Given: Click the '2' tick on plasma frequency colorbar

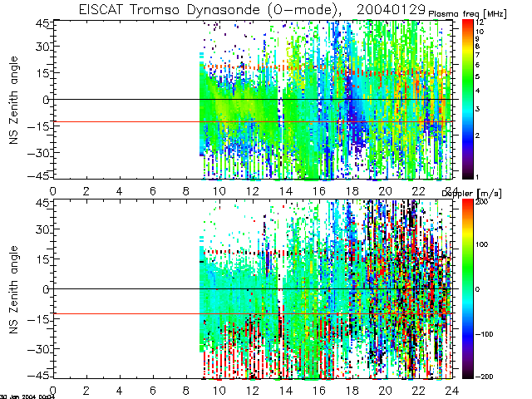Looking at the screenshot, I should [477, 135].
